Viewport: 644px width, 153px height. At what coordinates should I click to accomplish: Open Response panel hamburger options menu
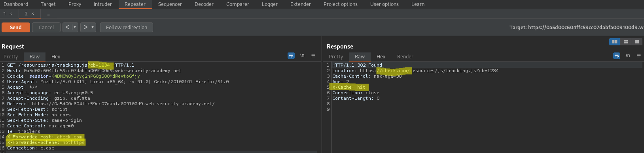[639, 56]
